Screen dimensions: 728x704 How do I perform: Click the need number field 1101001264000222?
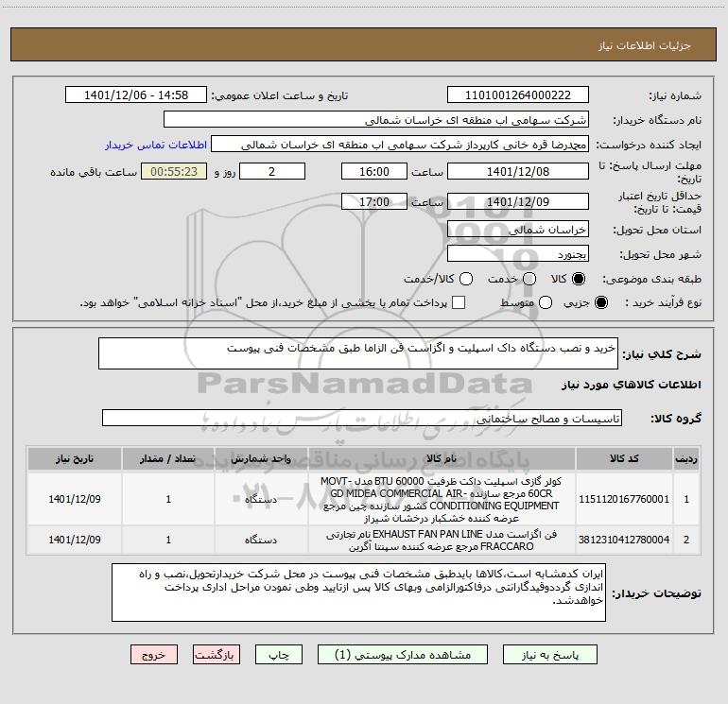point(518,94)
